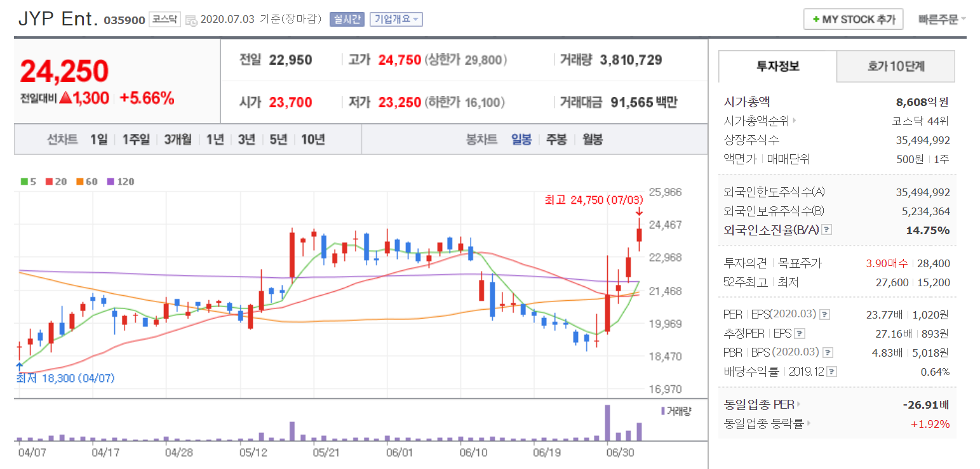The height and width of the screenshot is (469, 980).
Task: Click the 코스닥 44위 ranking value
Action: [921, 121]
